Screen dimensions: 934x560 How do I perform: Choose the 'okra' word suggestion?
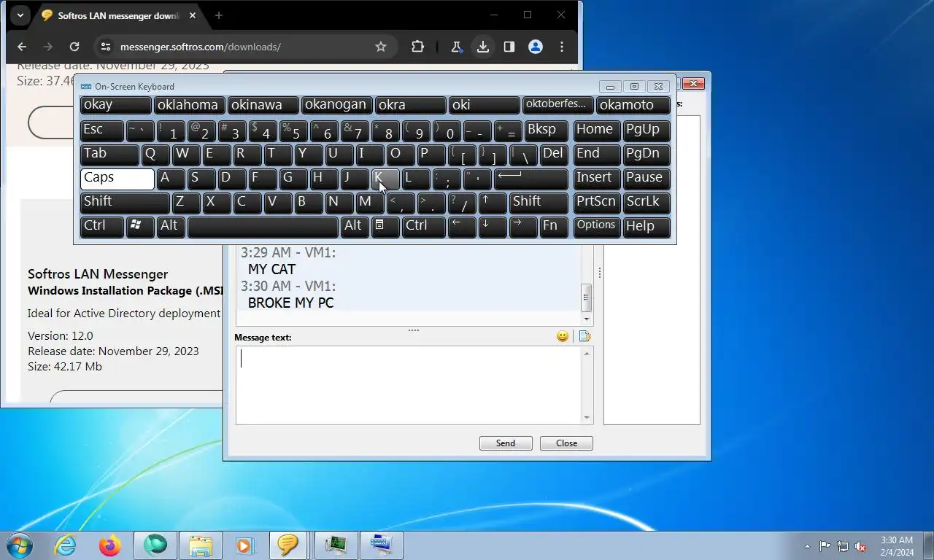410,106
